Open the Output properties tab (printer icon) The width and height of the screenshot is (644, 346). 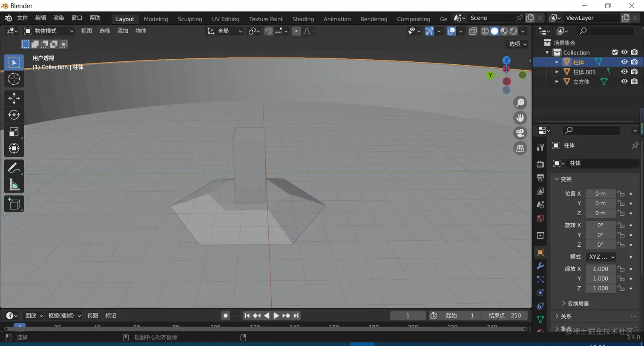coord(540,178)
